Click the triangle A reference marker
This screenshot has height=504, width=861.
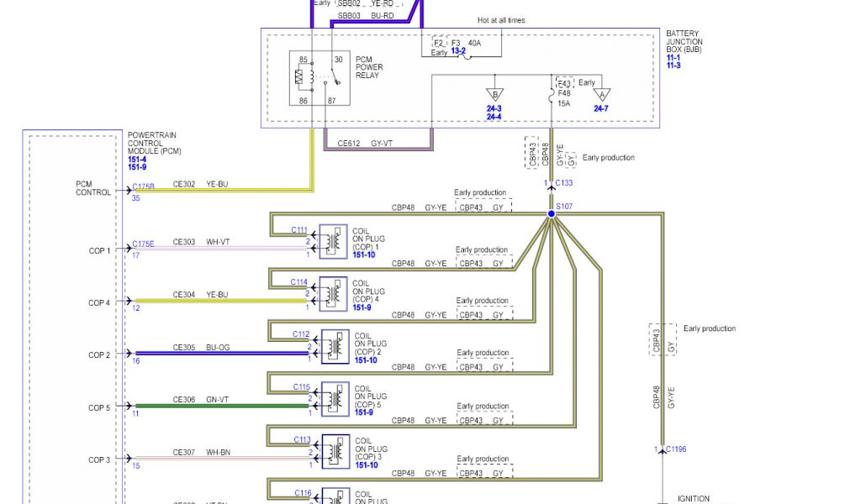tap(600, 95)
